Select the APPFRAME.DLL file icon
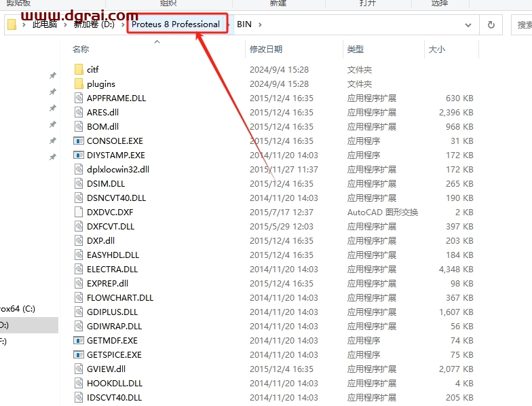The width and height of the screenshot is (532, 406). tap(79, 98)
